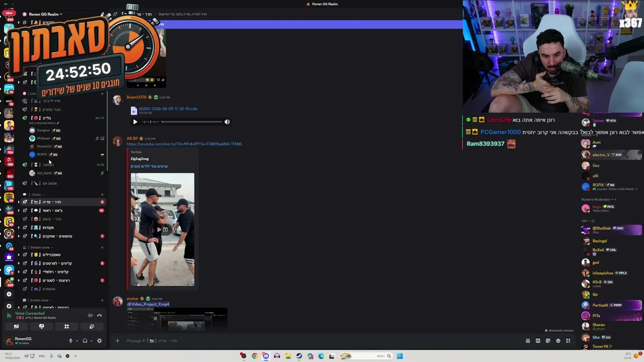Open shahar's profile from message author
The image size is (644, 362).
click(x=132, y=299)
